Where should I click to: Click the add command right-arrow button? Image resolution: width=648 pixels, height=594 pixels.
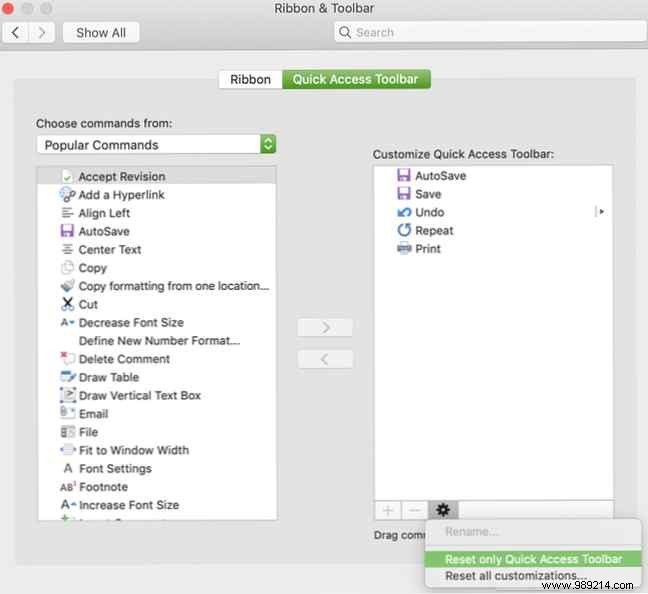coord(325,328)
